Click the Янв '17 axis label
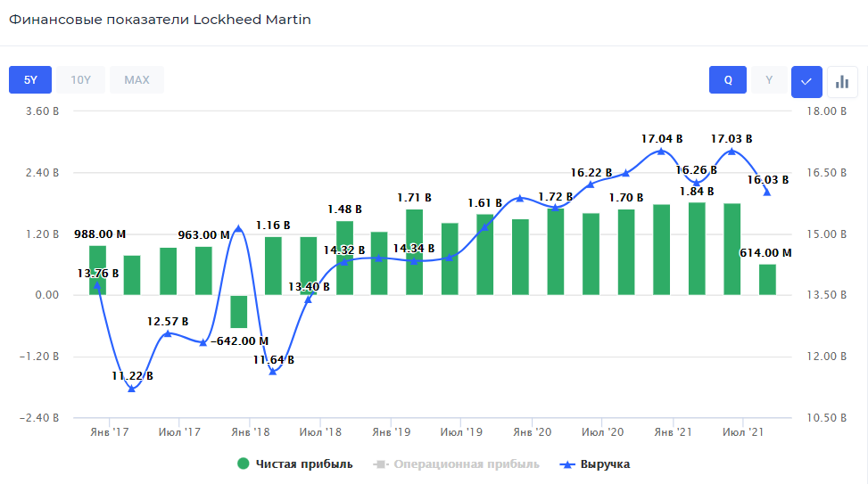The width and height of the screenshot is (868, 484). point(110,432)
